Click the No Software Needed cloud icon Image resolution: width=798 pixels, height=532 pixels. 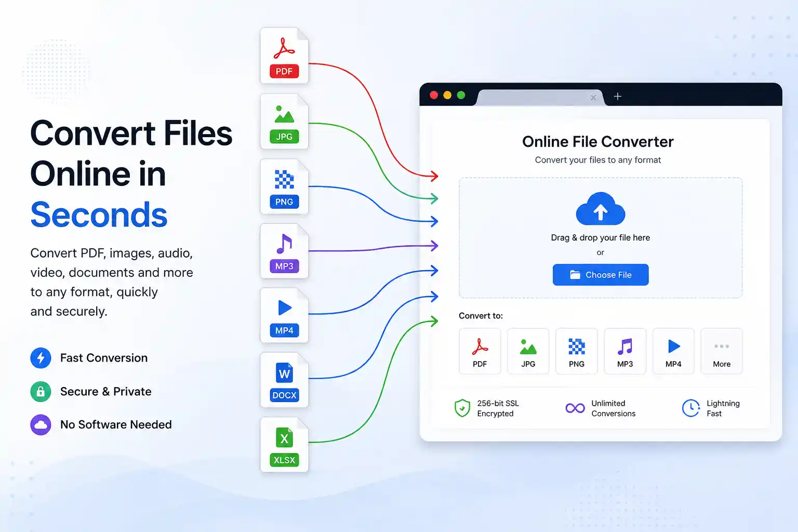(41, 425)
